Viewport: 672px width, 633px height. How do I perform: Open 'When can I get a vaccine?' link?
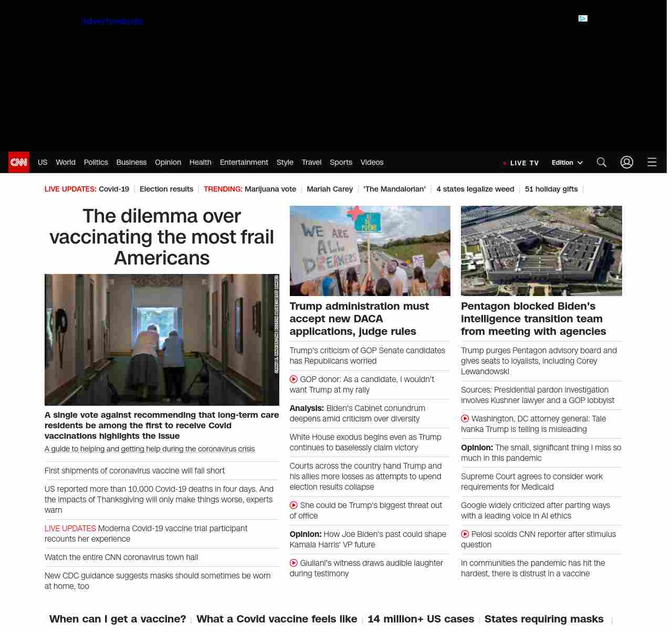coord(118,619)
